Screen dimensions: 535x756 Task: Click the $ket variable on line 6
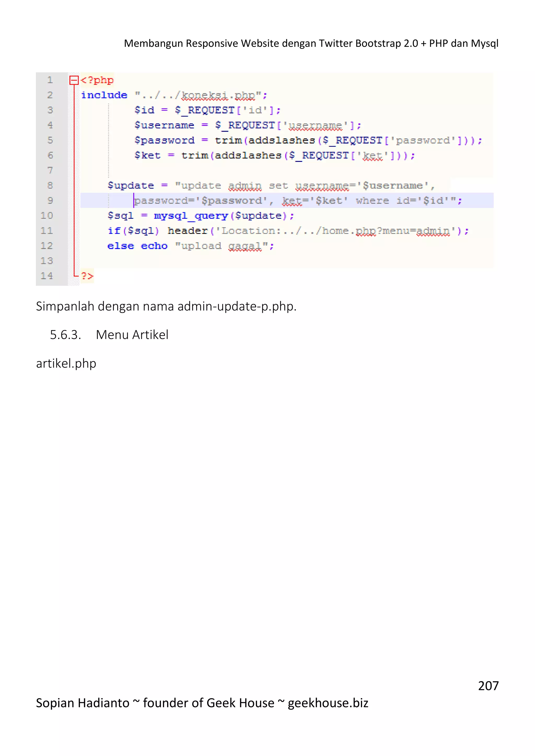(148, 155)
